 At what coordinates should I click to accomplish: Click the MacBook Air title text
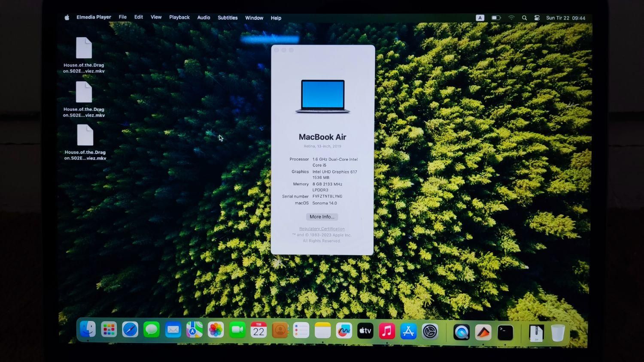click(x=322, y=137)
